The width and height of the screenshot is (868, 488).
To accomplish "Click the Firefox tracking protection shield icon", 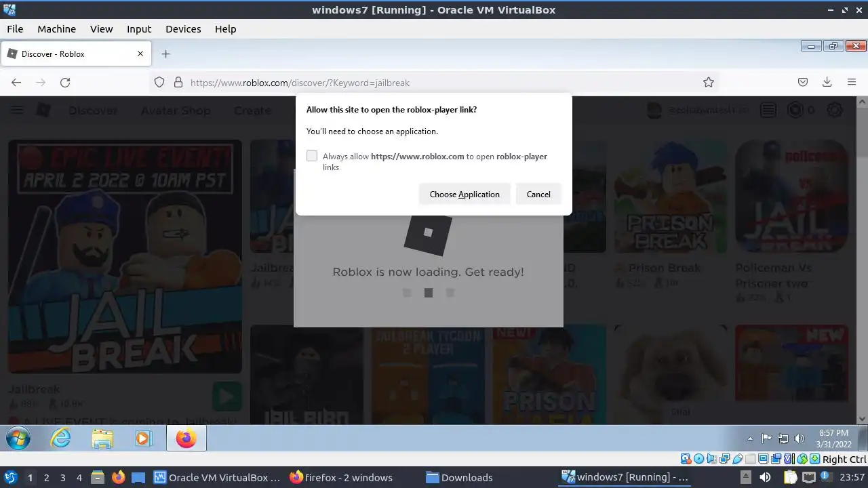I will tap(159, 82).
